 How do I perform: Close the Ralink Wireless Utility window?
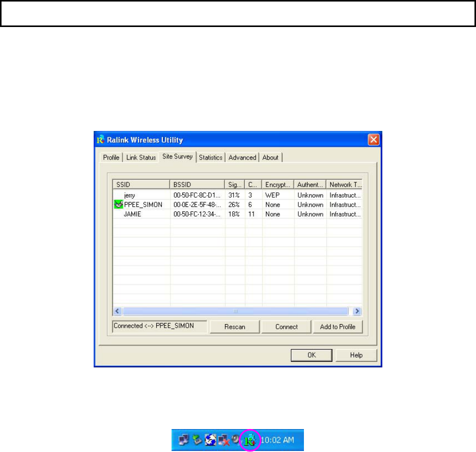373,140
